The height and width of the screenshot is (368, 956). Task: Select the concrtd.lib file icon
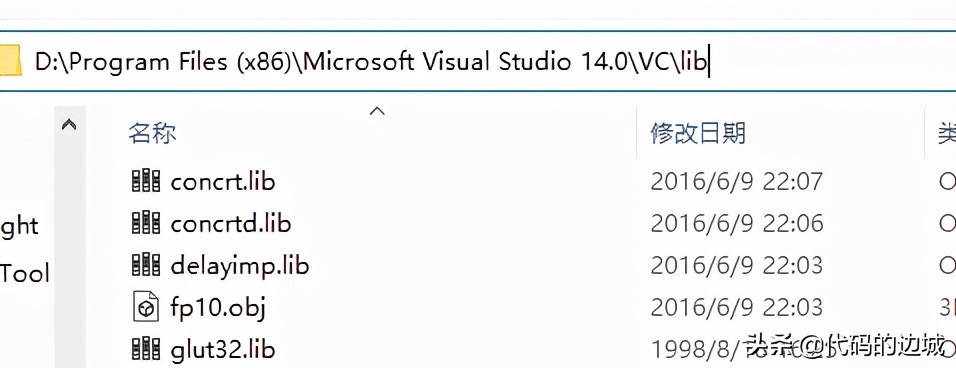pos(146,223)
